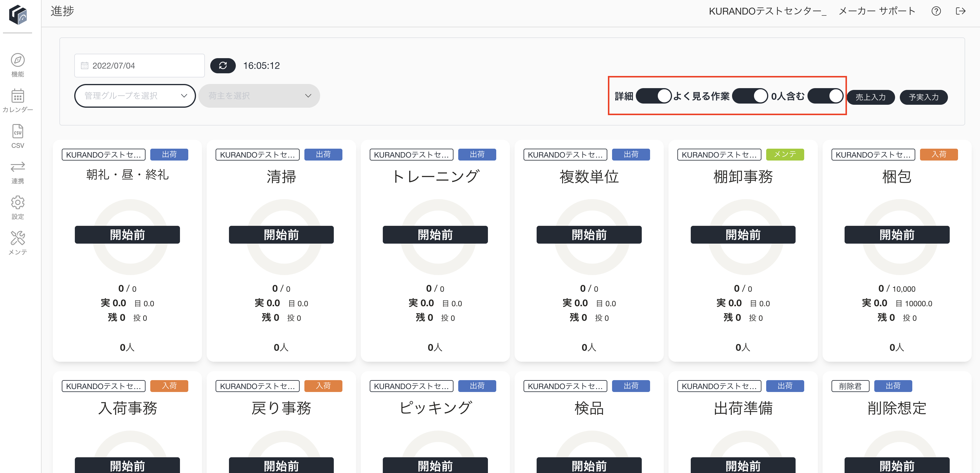Viewport: 980px width, 473px height.
Task: Select the 棚卸事務 メンテ tag
Action: [785, 154]
